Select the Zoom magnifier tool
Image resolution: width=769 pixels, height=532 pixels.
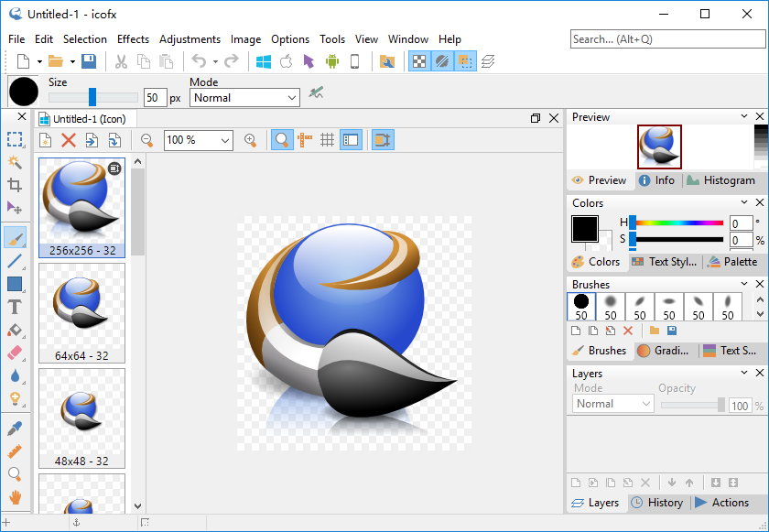(15, 474)
